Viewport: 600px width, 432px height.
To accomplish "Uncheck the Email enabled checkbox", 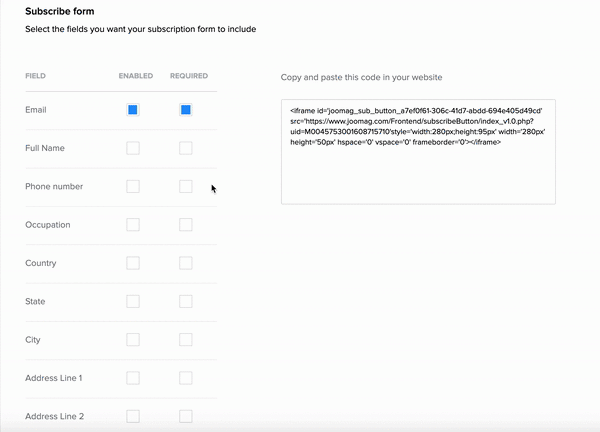I will (x=133, y=110).
